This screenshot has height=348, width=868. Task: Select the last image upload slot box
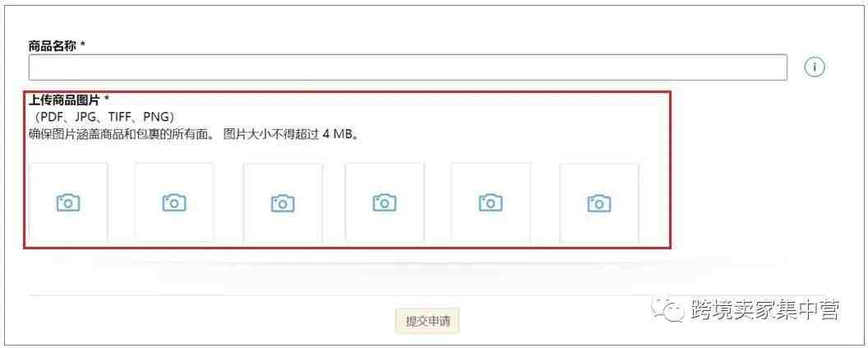599,203
